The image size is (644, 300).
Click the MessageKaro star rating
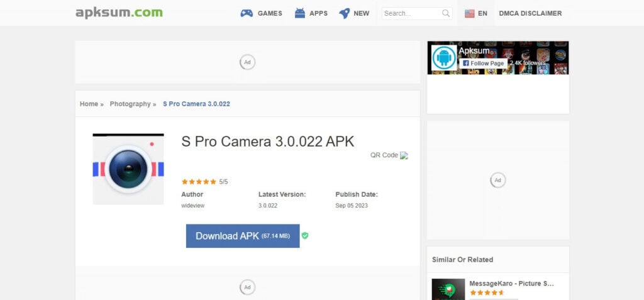(487, 293)
